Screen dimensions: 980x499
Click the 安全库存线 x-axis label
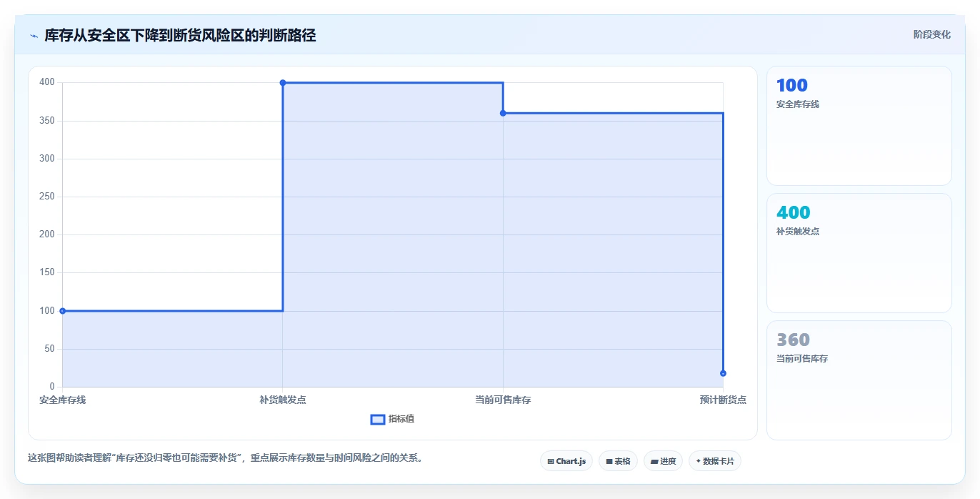pyautogui.click(x=63, y=400)
